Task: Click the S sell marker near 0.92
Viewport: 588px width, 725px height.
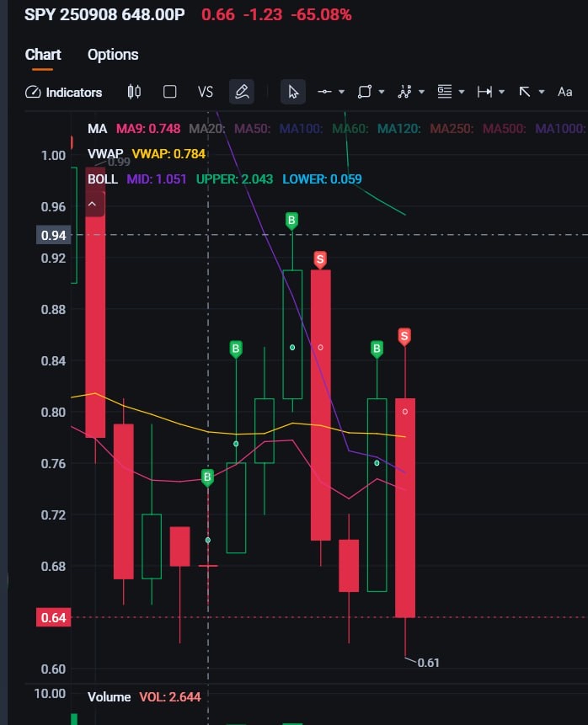Action: [320, 260]
